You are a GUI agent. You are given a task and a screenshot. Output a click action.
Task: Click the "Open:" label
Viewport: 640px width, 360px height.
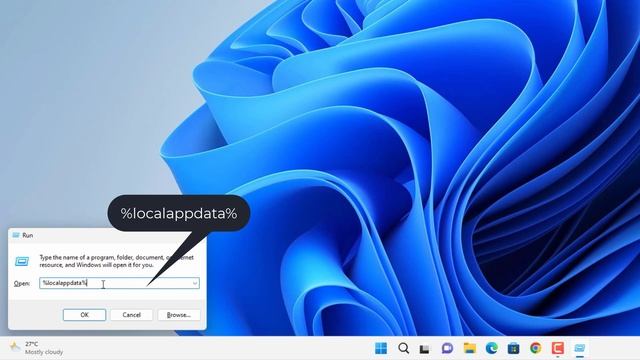[x=22, y=283]
